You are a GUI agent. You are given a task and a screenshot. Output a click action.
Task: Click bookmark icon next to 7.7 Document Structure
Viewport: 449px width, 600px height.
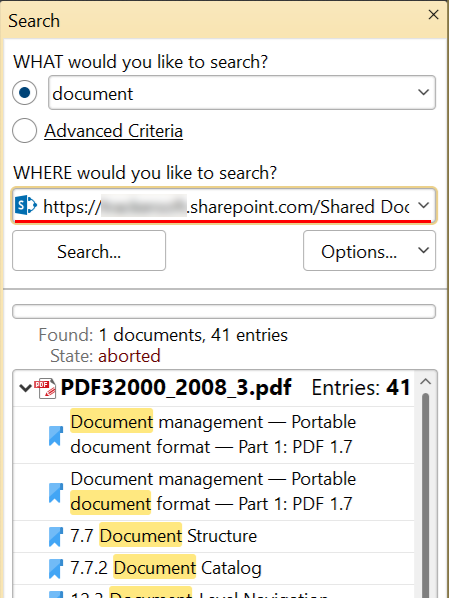(56, 536)
